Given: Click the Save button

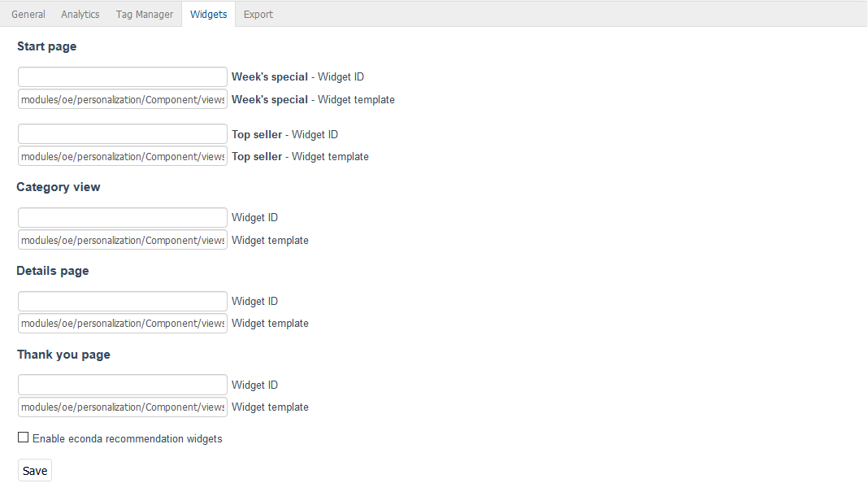Looking at the screenshot, I should point(35,471).
